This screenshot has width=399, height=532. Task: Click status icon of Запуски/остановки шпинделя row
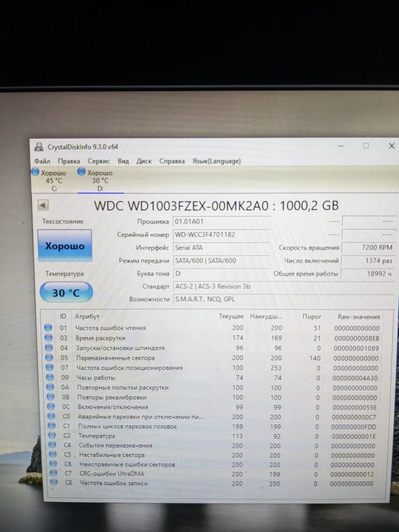pyautogui.click(x=49, y=347)
